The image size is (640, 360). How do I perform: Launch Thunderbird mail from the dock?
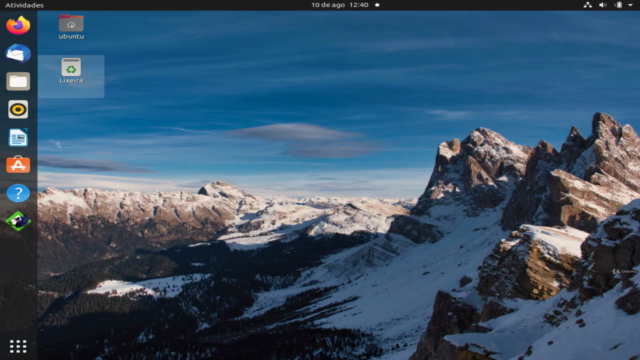coord(18,53)
